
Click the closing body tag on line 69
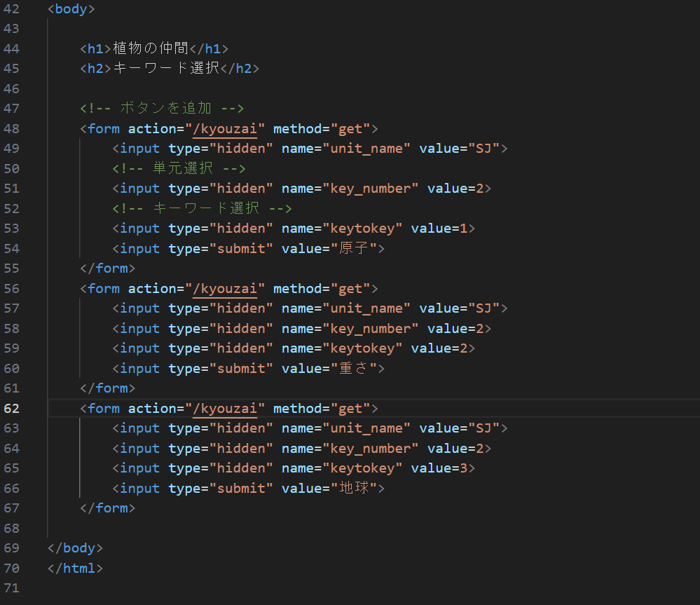point(75,548)
